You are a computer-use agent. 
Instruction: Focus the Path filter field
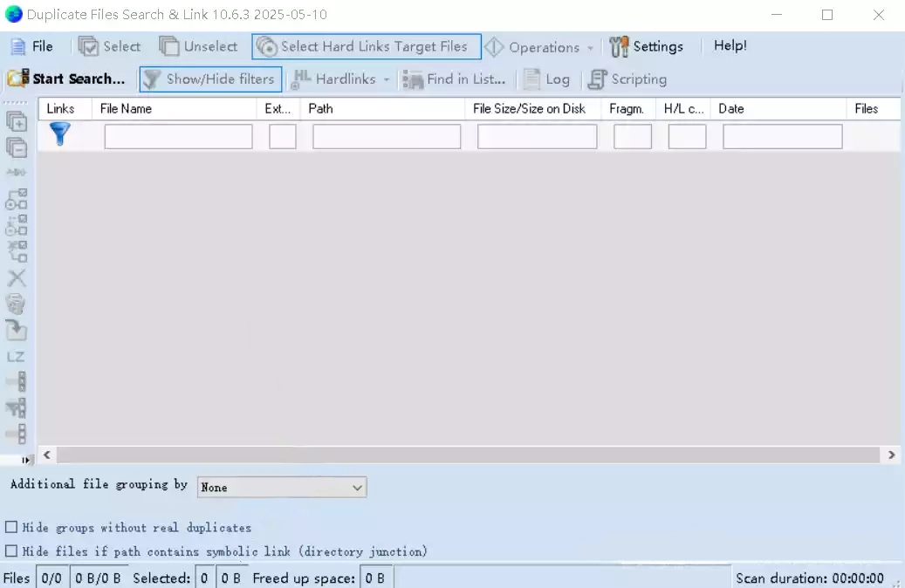(x=387, y=137)
